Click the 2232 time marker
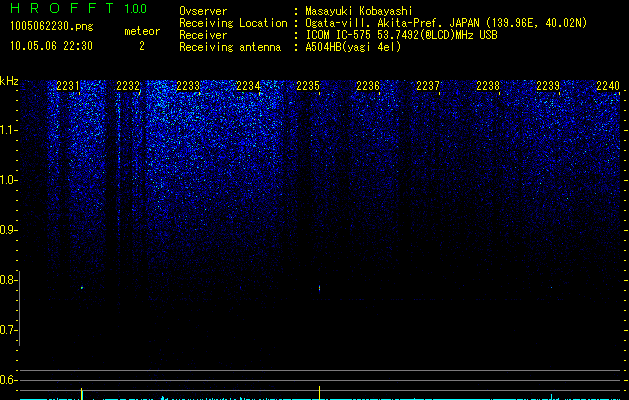The width and height of the screenshot is (629, 400). coord(128,86)
